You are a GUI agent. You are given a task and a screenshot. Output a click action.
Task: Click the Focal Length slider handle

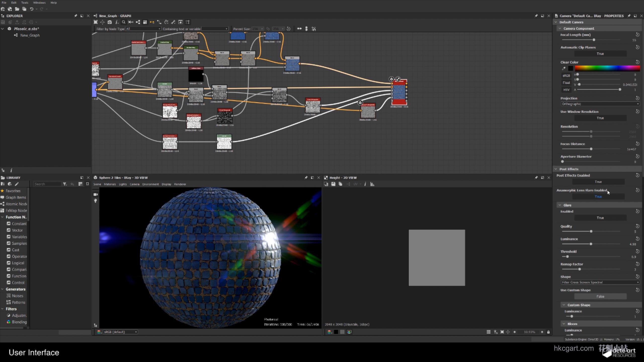click(x=594, y=40)
